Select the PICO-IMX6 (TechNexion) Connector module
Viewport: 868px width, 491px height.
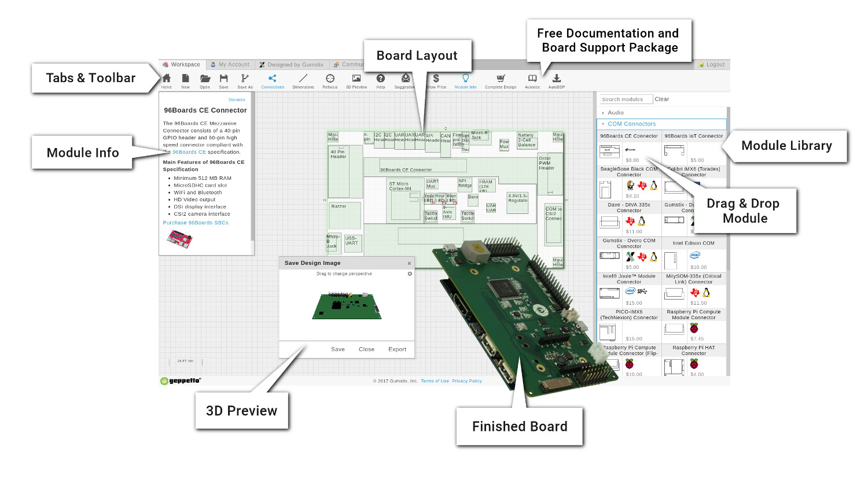(x=629, y=326)
